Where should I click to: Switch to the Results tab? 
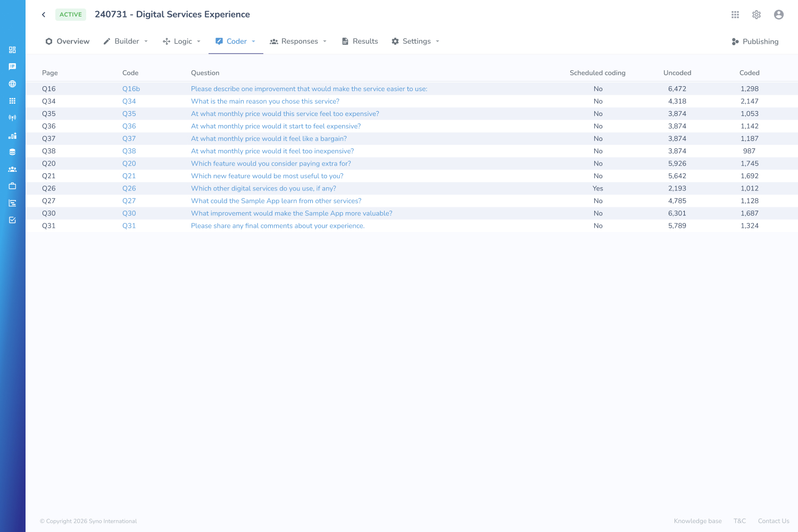[x=360, y=41]
